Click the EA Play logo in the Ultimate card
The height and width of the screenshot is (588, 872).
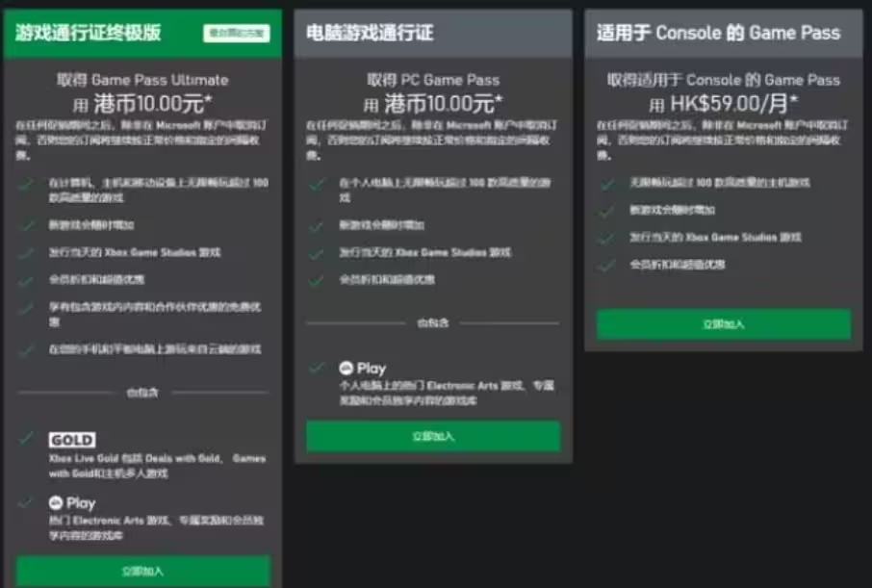pyautogui.click(x=72, y=503)
